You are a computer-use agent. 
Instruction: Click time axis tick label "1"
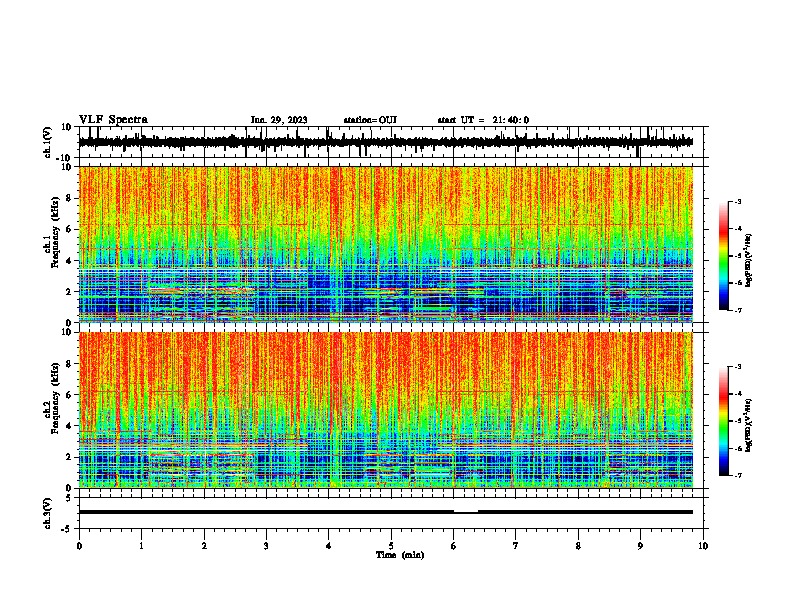point(141,546)
